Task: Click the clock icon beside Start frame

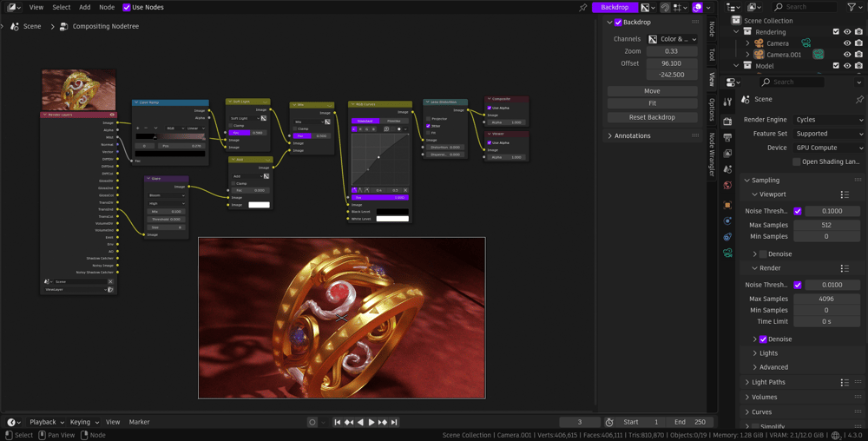Action: [x=609, y=422]
